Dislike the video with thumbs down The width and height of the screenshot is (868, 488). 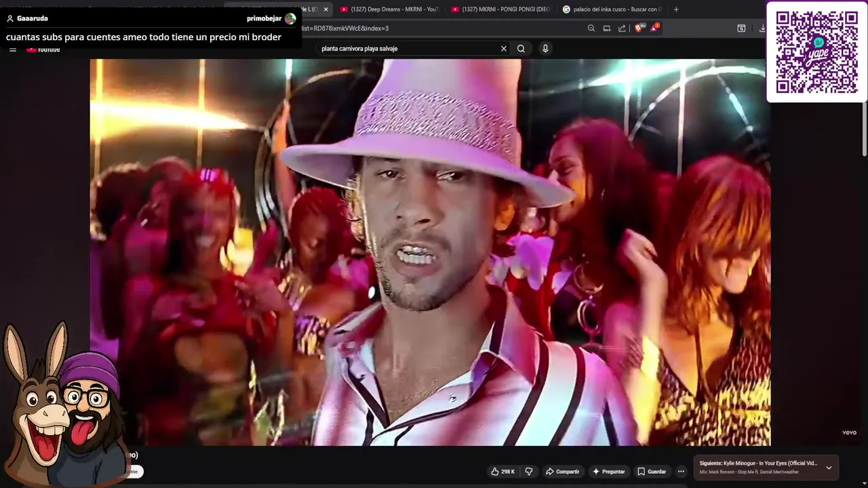529,472
